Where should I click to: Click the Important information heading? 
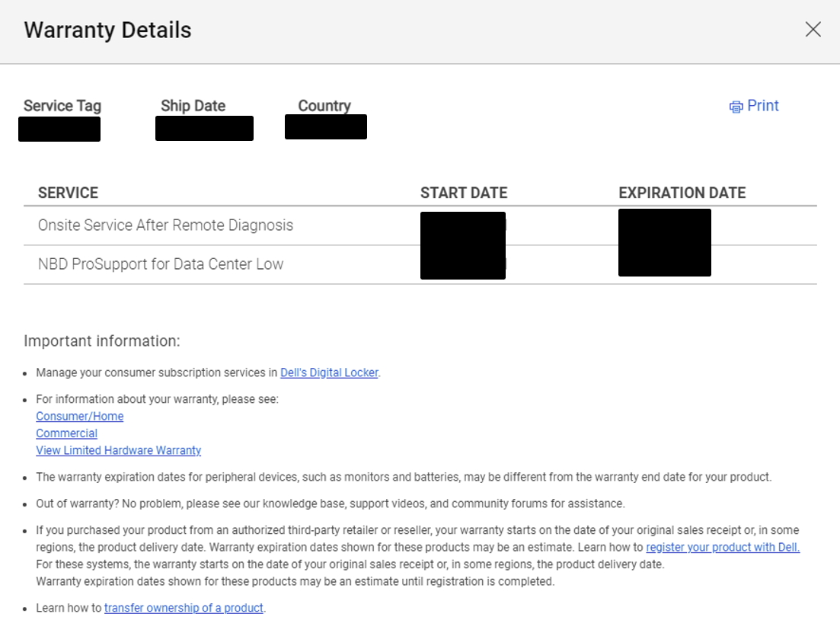tap(101, 341)
